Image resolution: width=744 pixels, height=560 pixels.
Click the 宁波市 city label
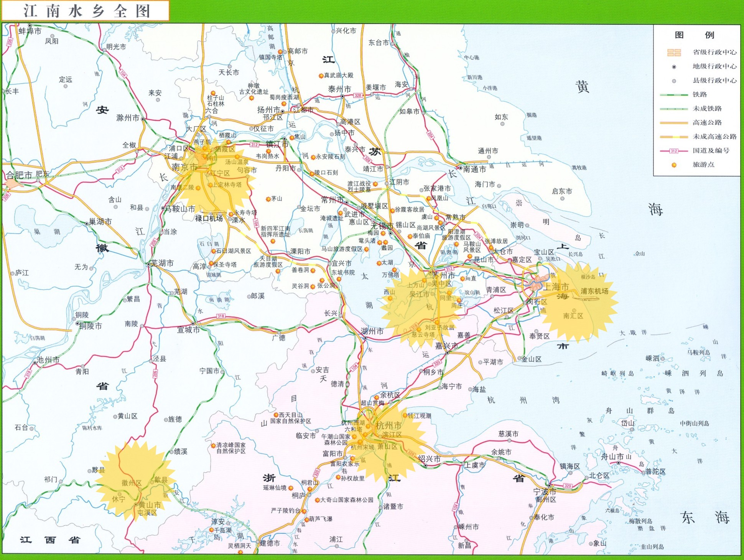point(545,492)
